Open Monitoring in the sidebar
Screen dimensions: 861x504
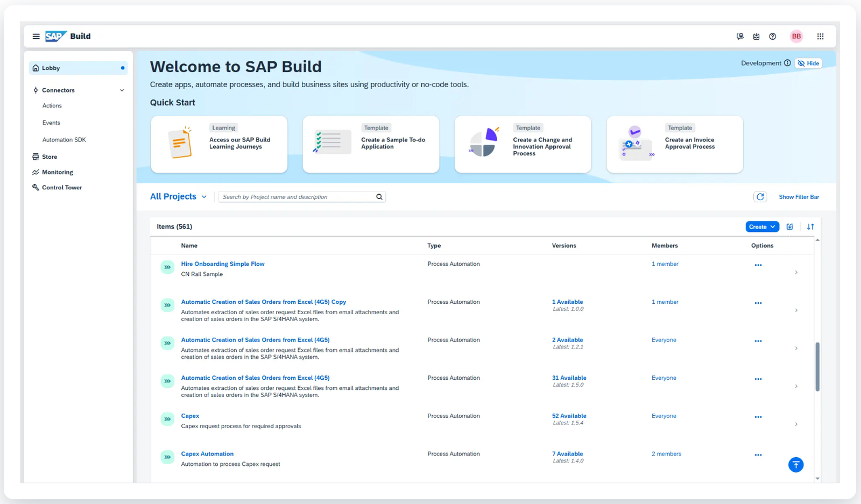pyautogui.click(x=57, y=172)
